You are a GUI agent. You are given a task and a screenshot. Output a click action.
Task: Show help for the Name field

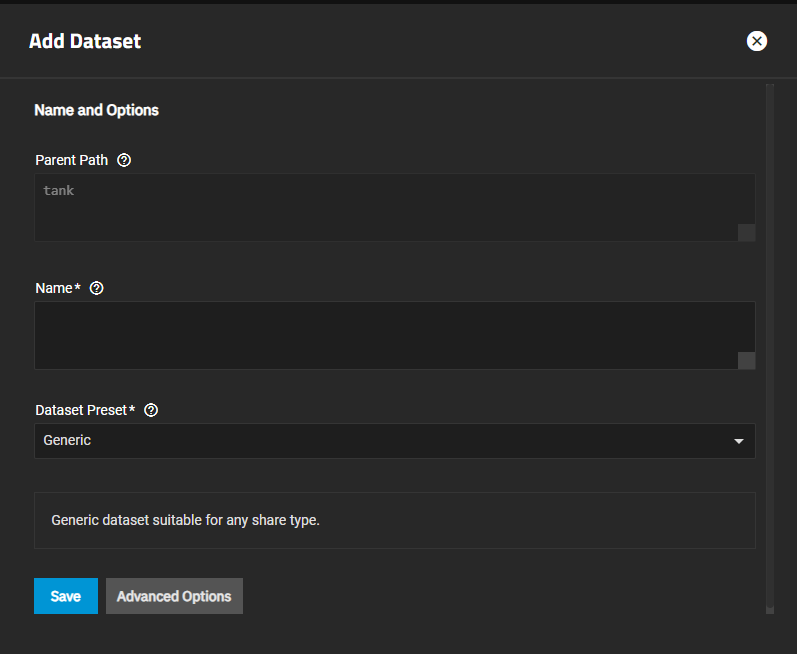[x=96, y=288]
